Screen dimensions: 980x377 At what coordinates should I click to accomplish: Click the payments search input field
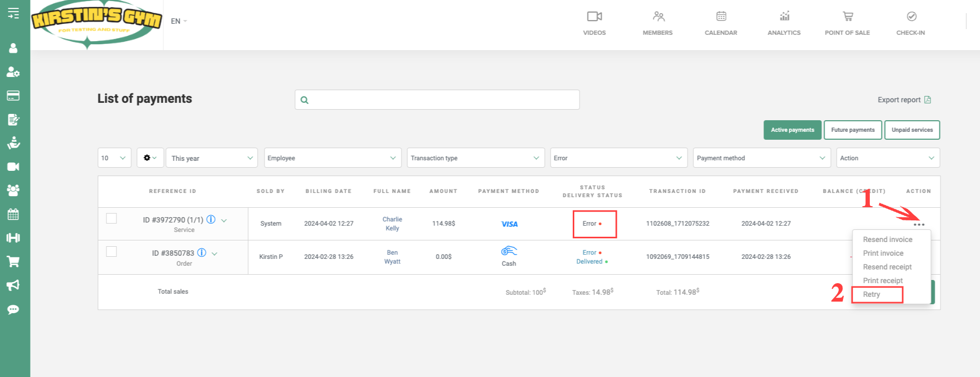[437, 100]
